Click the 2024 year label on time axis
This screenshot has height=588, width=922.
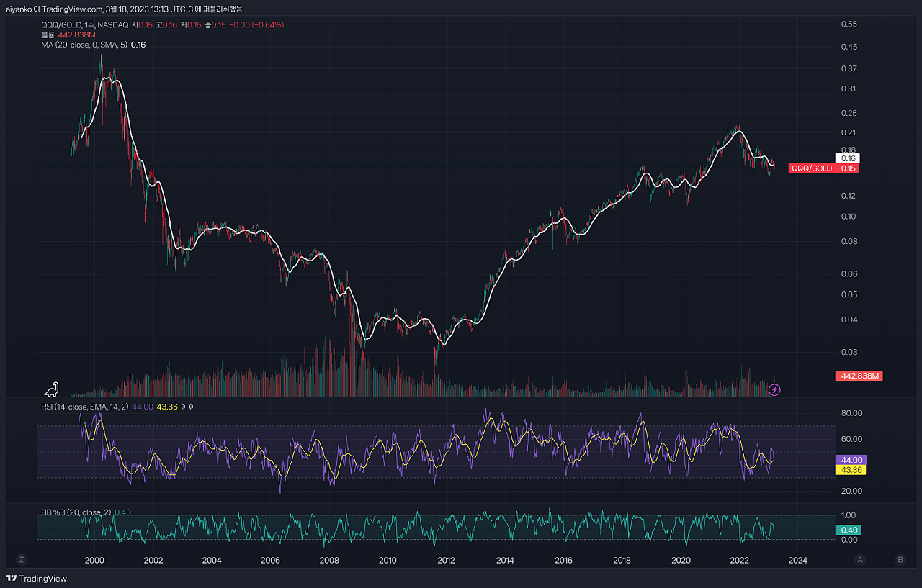798,560
